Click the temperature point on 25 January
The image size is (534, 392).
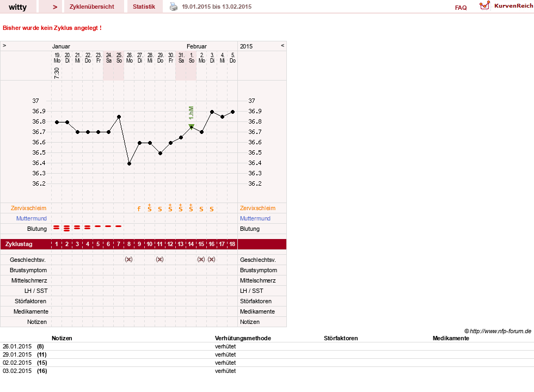pos(119,117)
